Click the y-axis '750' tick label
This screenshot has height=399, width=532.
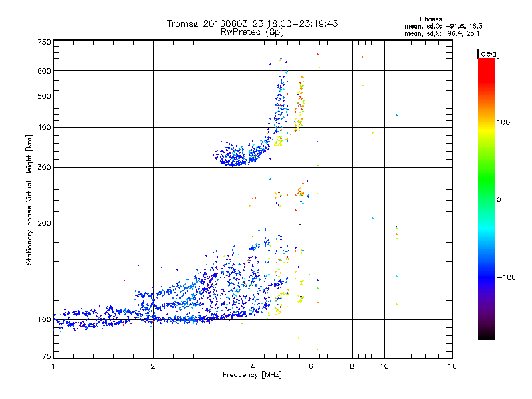click(x=44, y=42)
